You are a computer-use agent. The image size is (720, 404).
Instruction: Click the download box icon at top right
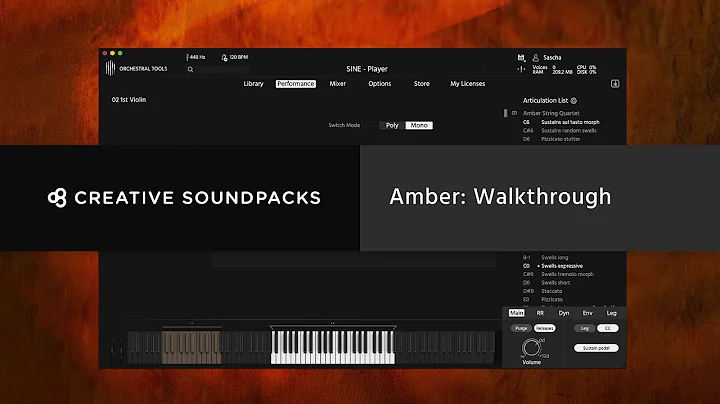tap(615, 84)
